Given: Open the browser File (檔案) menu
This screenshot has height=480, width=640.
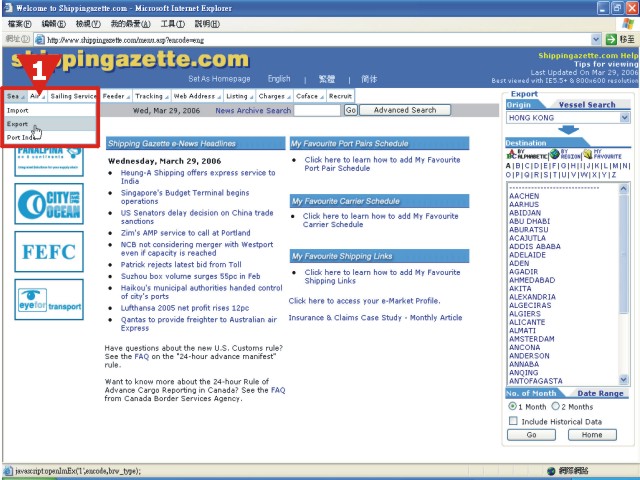Looking at the screenshot, I should pos(19,24).
